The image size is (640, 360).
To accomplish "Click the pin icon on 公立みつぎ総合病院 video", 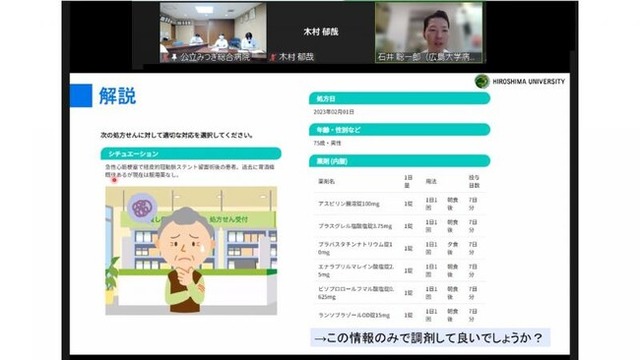I will pyautogui.click(x=174, y=58).
